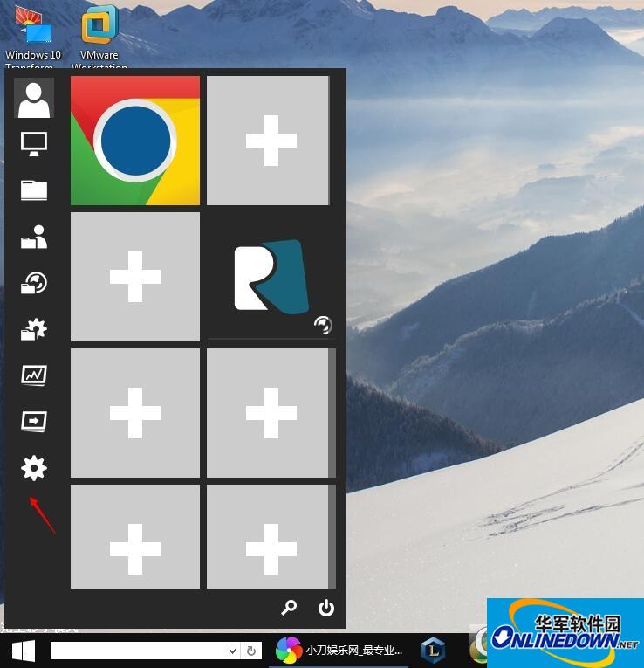Open the folder with gear icon in sidebar
This screenshot has height=668, width=644.
click(x=34, y=329)
